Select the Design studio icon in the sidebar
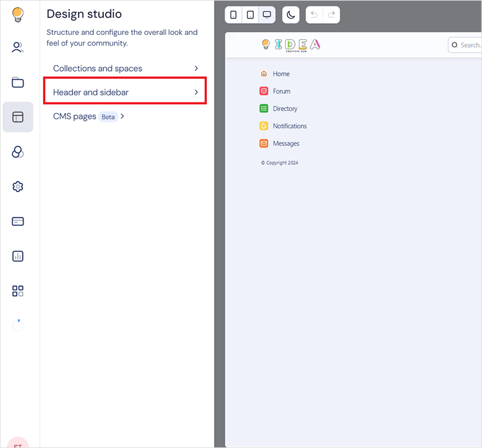The image size is (482, 448). [x=17, y=117]
